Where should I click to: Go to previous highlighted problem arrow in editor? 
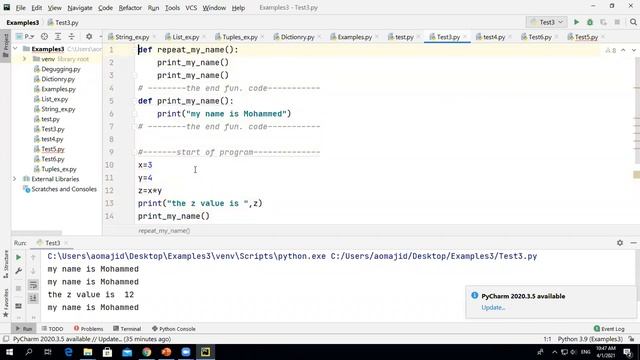coord(623,50)
